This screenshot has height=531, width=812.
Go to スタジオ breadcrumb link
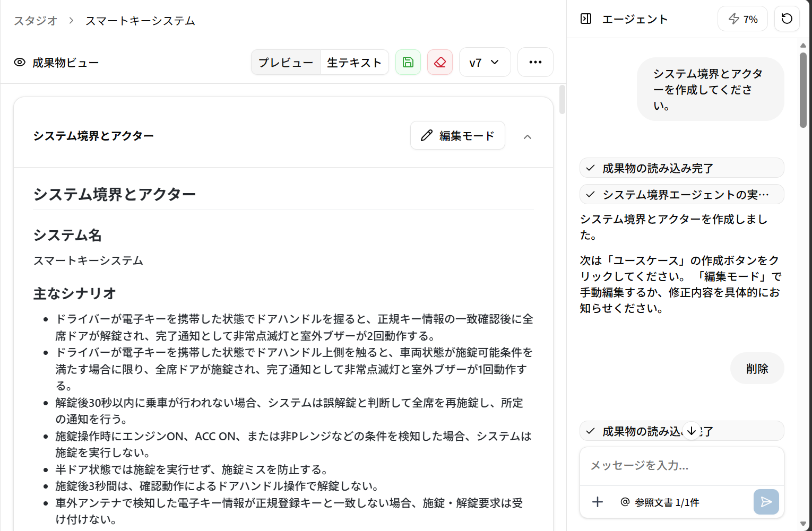(36, 21)
